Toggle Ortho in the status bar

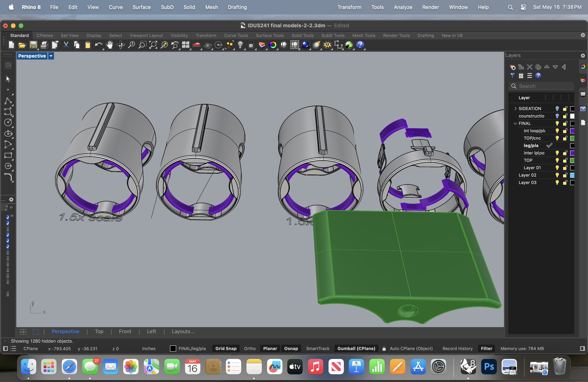[x=250, y=348]
